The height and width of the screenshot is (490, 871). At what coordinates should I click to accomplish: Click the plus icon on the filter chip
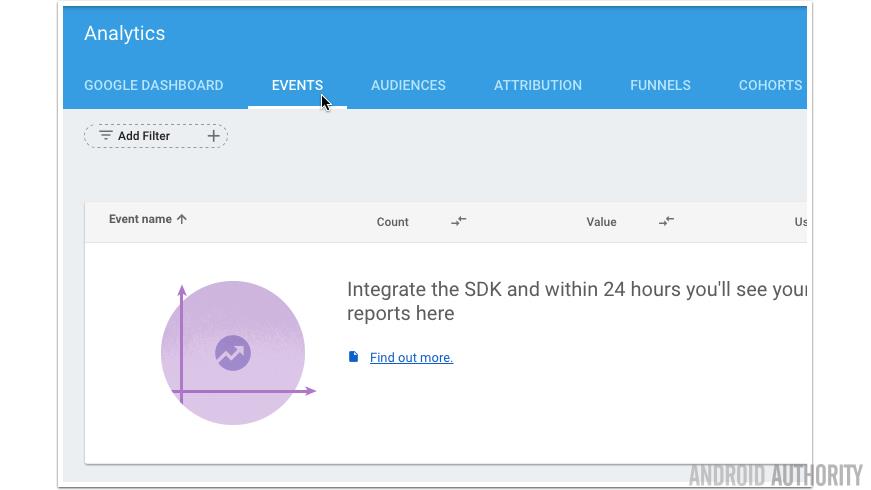click(213, 136)
